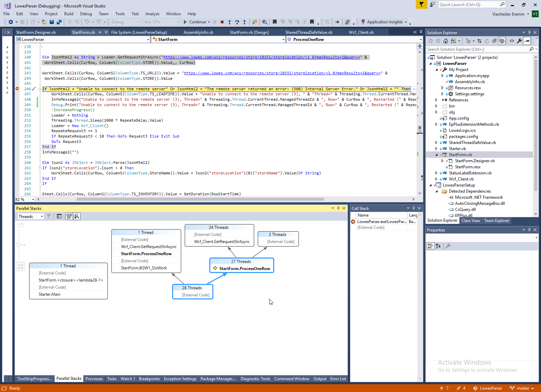Click the LowesParser repository in status bar
This screenshot has width=541, height=392.
[x=491, y=388]
